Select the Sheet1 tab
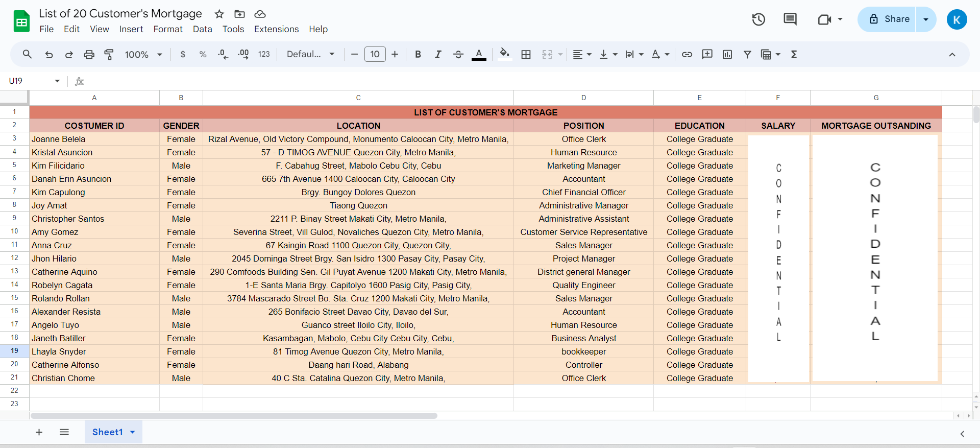The image size is (980, 448). pos(108,432)
